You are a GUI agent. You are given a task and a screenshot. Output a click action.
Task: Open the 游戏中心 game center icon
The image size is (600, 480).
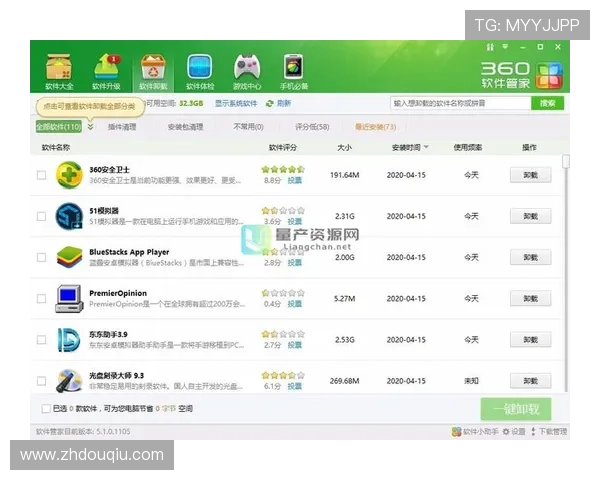coord(247,72)
